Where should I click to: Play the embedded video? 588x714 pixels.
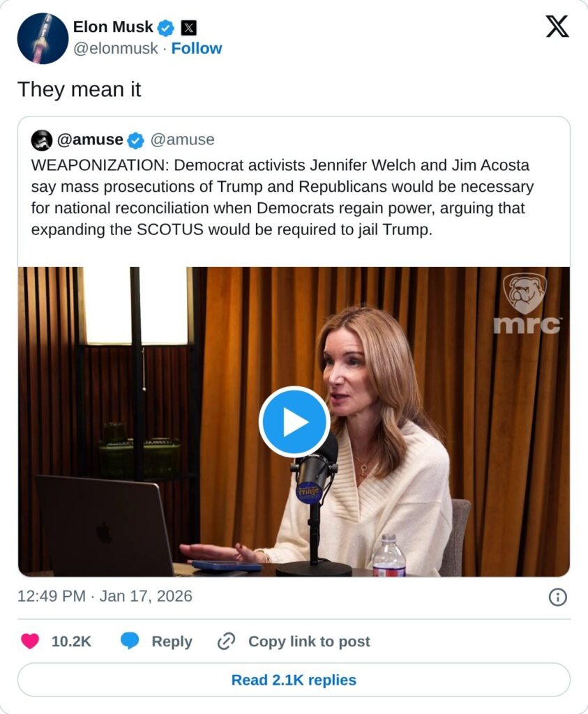[294, 422]
